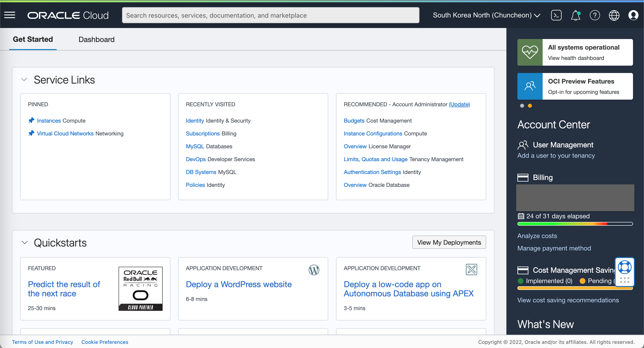
Task: Click the calendar icon by days elapsed
Action: (521, 216)
